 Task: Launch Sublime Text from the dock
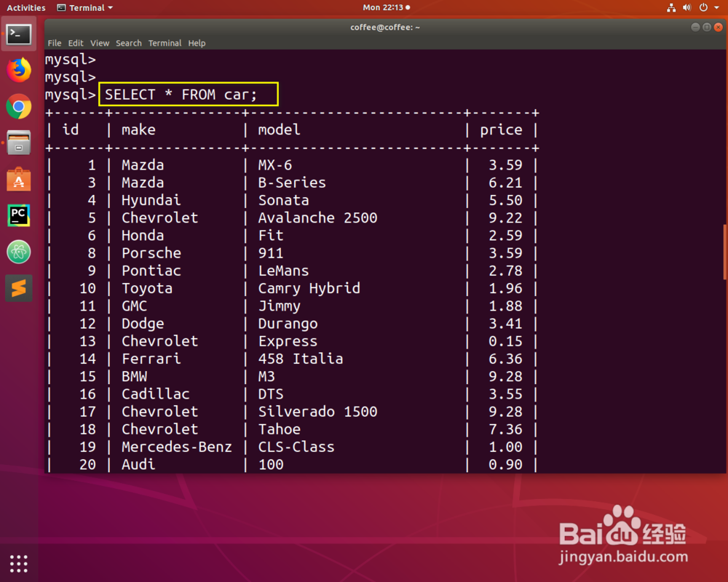click(19, 288)
